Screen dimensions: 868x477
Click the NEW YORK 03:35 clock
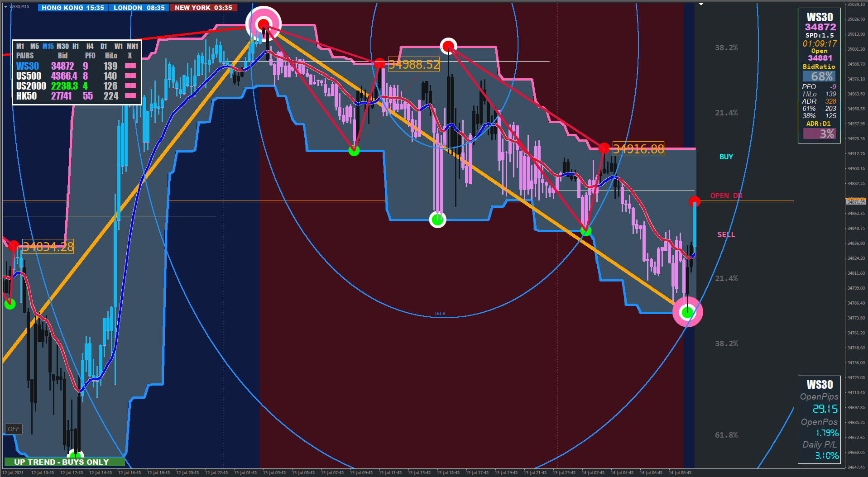[x=203, y=8]
